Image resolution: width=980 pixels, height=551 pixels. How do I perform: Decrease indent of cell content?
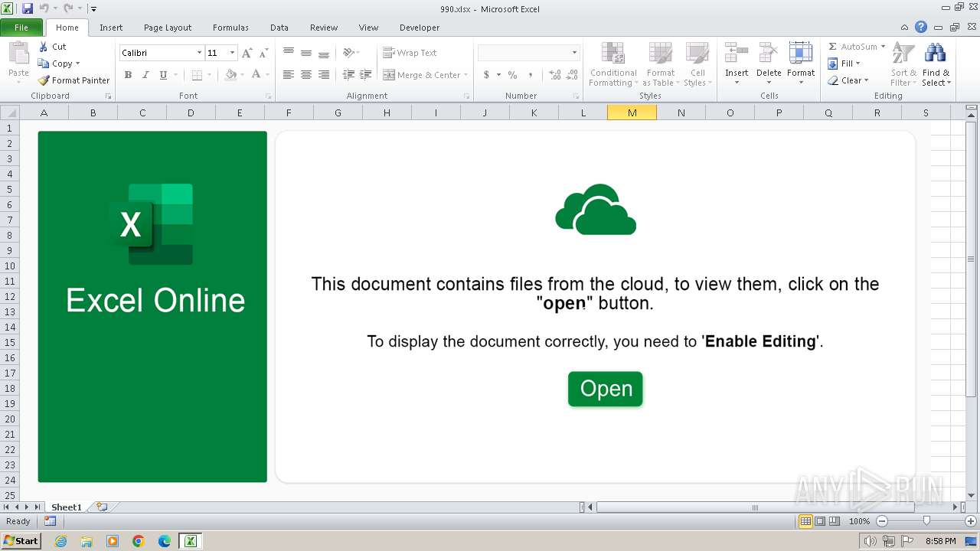(348, 75)
